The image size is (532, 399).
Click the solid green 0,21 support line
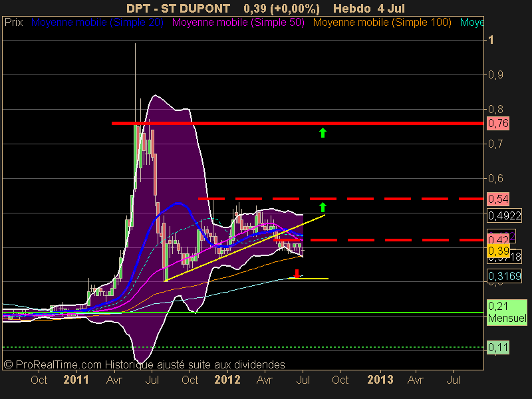[x=243, y=313]
